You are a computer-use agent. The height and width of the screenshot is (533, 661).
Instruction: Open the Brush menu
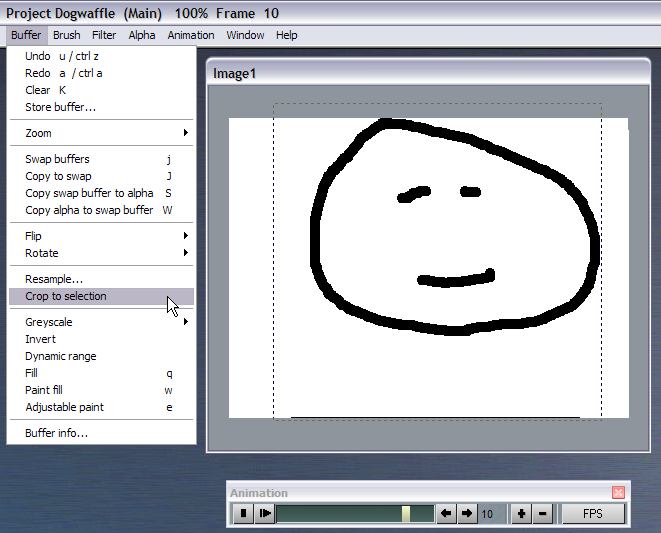(x=67, y=35)
